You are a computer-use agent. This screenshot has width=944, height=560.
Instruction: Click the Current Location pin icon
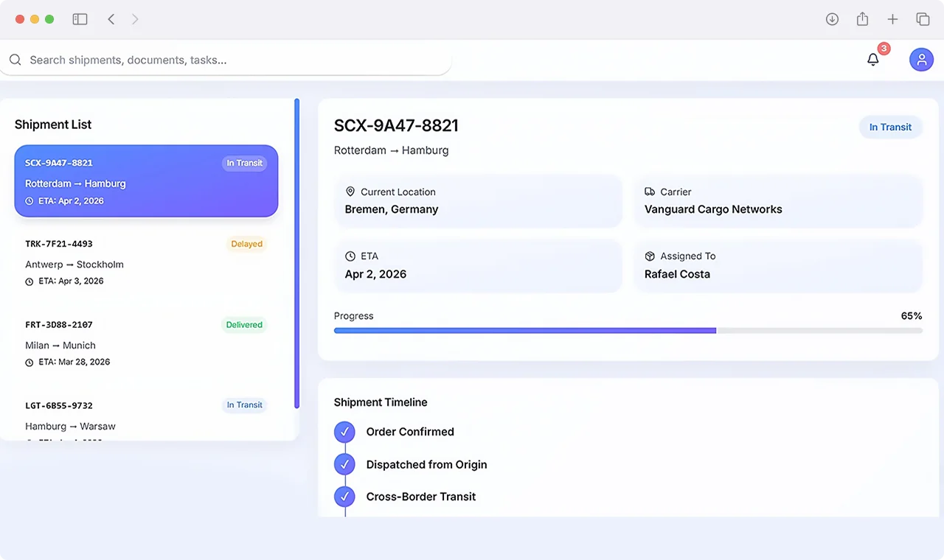[x=350, y=192]
